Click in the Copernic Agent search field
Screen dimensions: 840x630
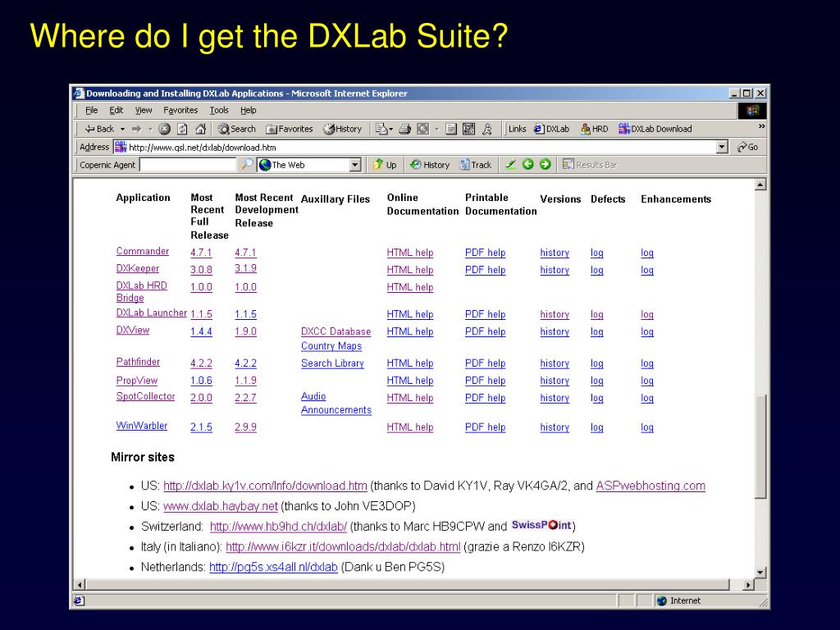188,164
